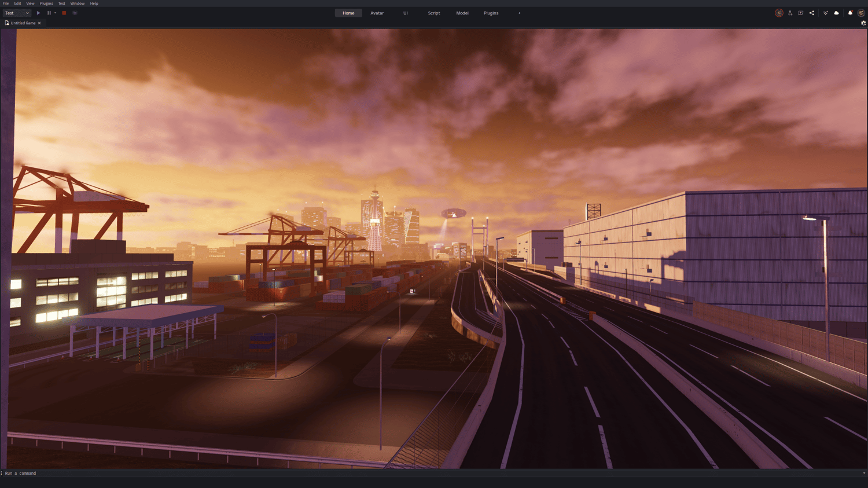The height and width of the screenshot is (488, 868).
Task: Open the dropdown arrow beside the Pause button
Action: [x=56, y=13]
